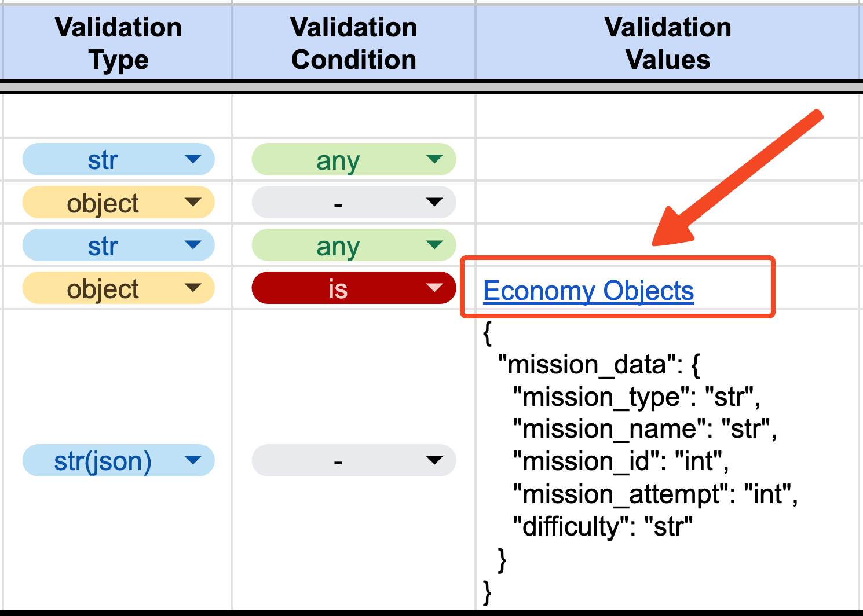Screen dimensions: 863x616
Task: Select the blank cell under Validation Type header
Action: (118, 115)
